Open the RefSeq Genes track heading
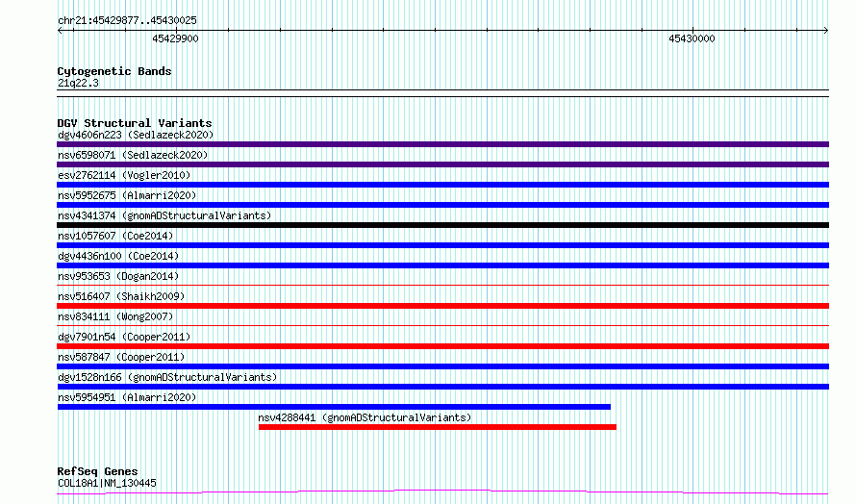 click(97, 471)
